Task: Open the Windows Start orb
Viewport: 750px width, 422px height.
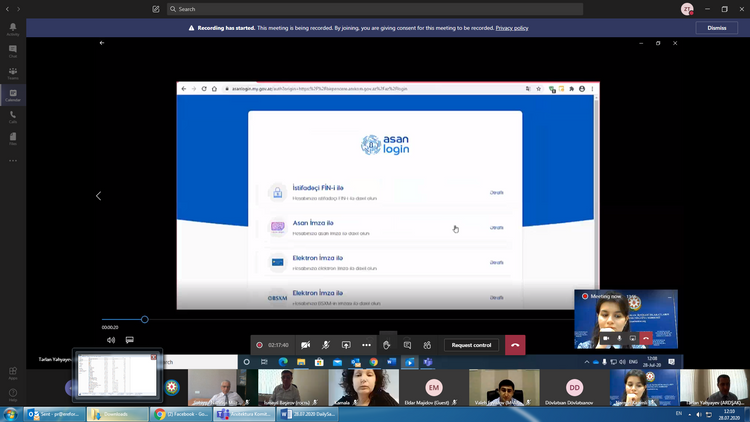Action: [11, 414]
